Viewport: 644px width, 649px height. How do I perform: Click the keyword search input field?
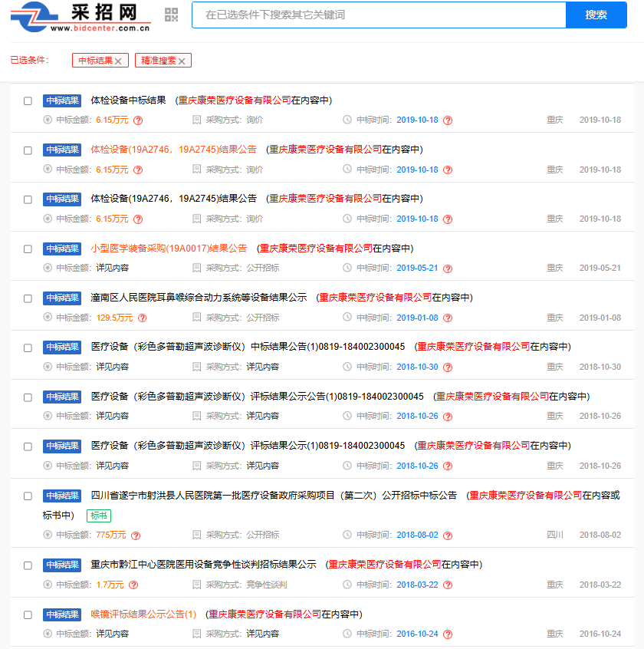point(379,15)
